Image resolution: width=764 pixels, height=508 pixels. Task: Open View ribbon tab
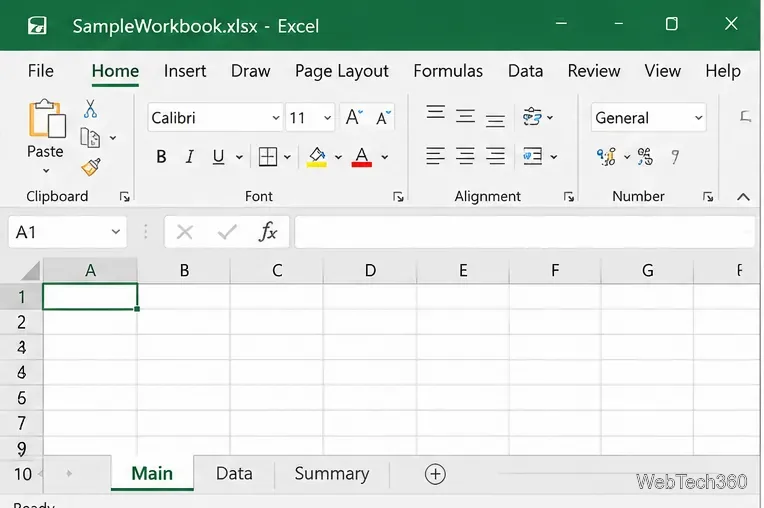click(663, 71)
